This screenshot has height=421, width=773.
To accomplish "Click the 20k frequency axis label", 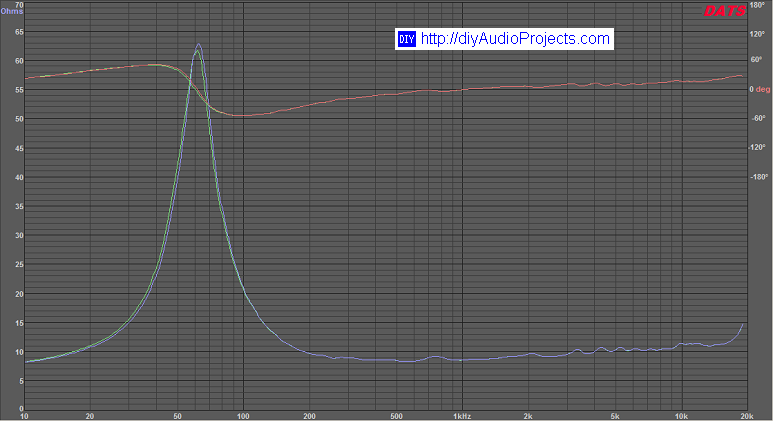I will [x=743, y=415].
